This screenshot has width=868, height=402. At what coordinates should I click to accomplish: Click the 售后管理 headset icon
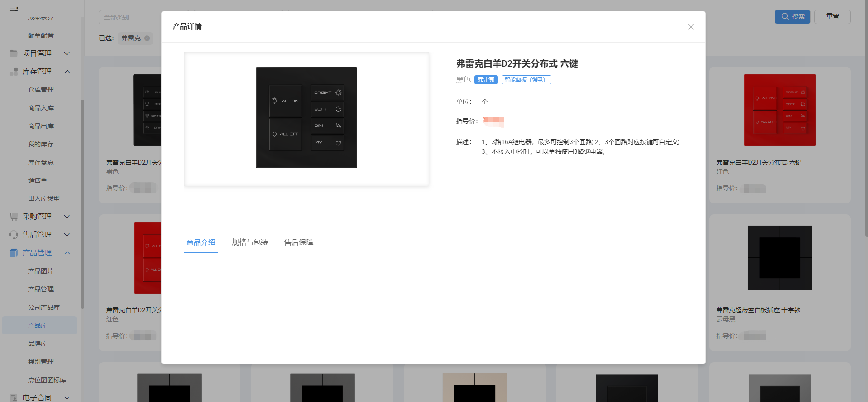tap(14, 235)
